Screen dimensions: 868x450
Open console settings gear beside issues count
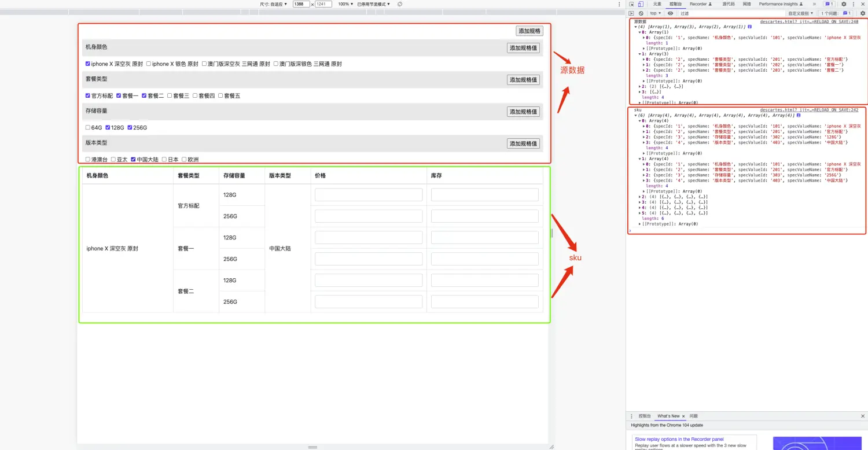(863, 13)
